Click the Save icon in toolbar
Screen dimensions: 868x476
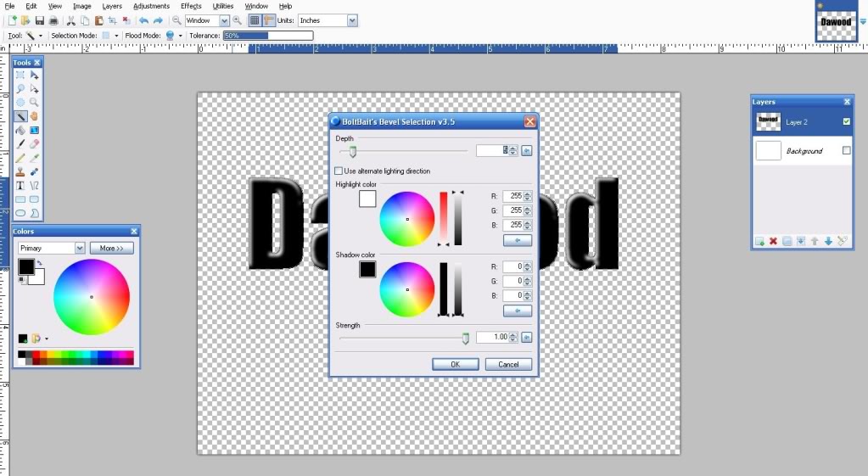pos(39,20)
